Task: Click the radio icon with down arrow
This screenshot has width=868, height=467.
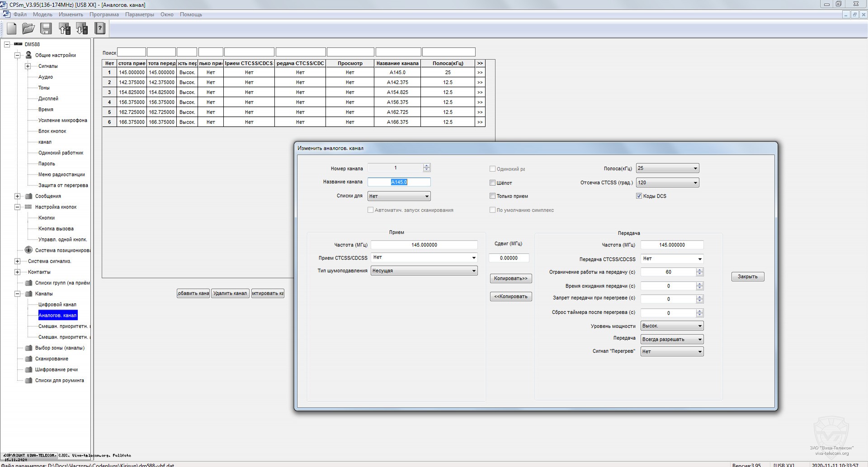Action: click(82, 29)
